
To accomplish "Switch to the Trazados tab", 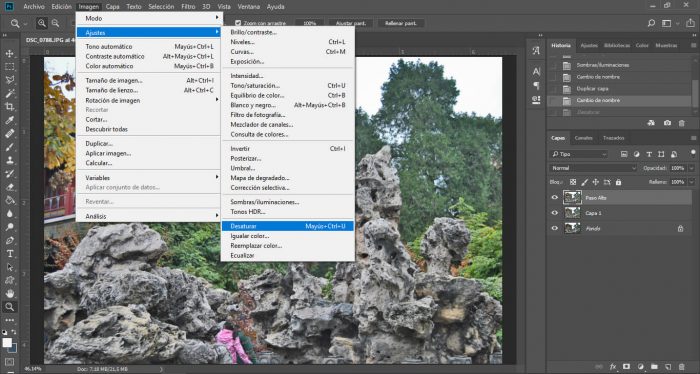I will pyautogui.click(x=613, y=138).
